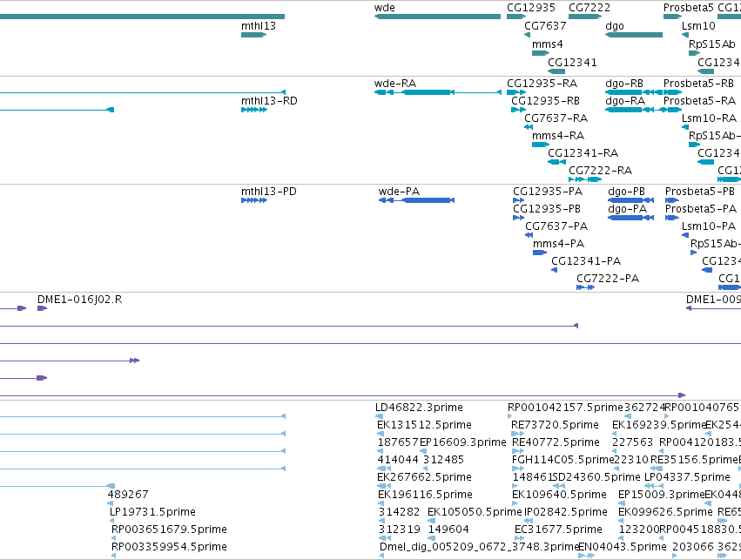741x560 pixels.
Task: Select the 489267 feature label
Action: coord(128,495)
